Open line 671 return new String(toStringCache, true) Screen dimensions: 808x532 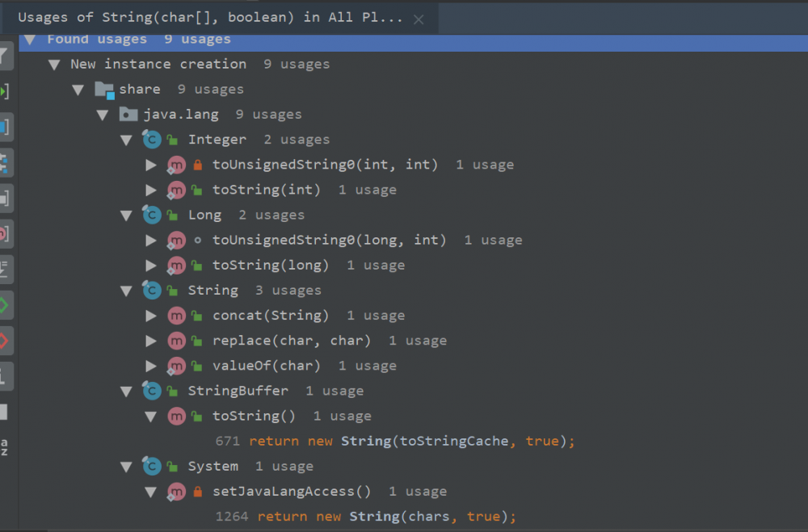click(x=395, y=442)
